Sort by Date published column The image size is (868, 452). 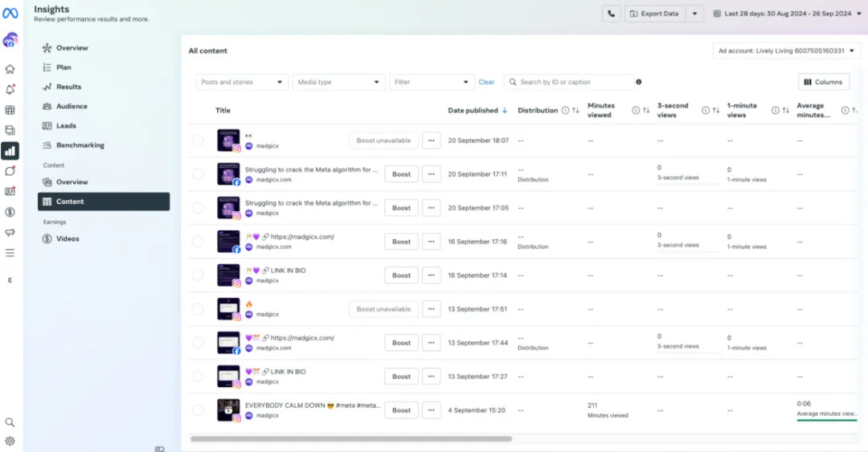click(x=477, y=110)
